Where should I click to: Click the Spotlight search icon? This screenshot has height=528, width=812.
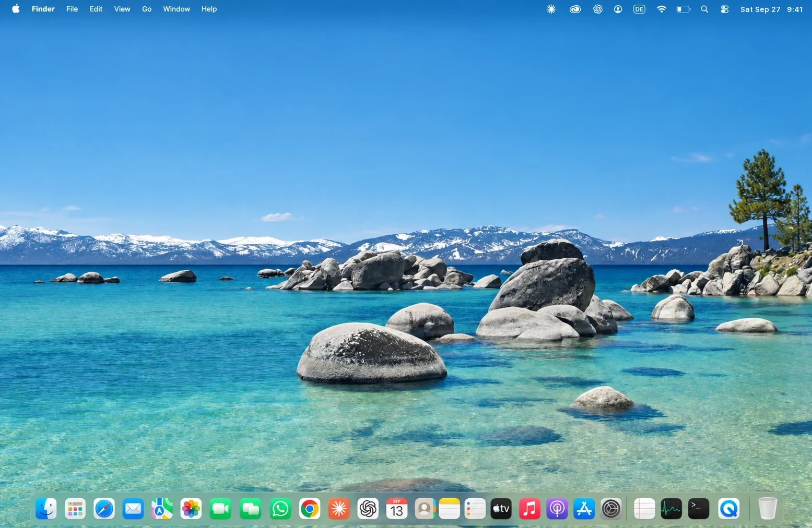click(x=704, y=9)
